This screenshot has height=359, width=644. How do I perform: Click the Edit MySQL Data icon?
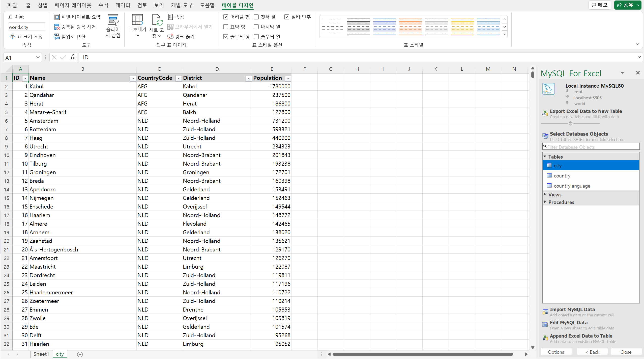click(x=545, y=325)
